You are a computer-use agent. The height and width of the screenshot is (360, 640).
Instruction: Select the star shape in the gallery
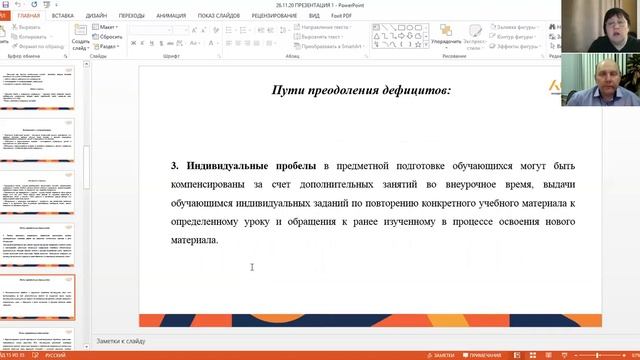418,44
